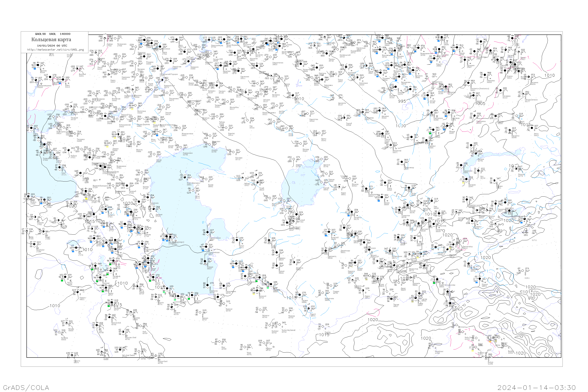The width and height of the screenshot is (588, 392).
Task: Click the 2024-01-14-03:30 timestamp
Action: [x=537, y=387]
